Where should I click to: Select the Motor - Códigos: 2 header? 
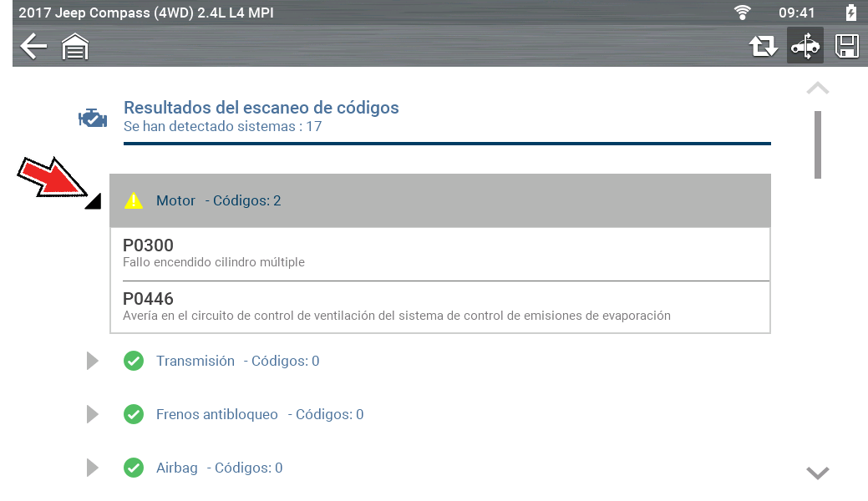click(x=439, y=200)
